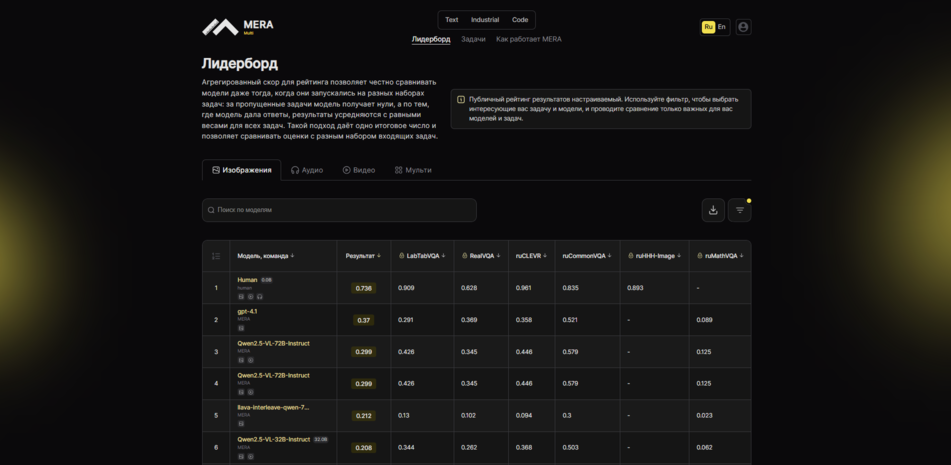Sort by Модель, команда column
951x465 pixels.
coord(265,256)
